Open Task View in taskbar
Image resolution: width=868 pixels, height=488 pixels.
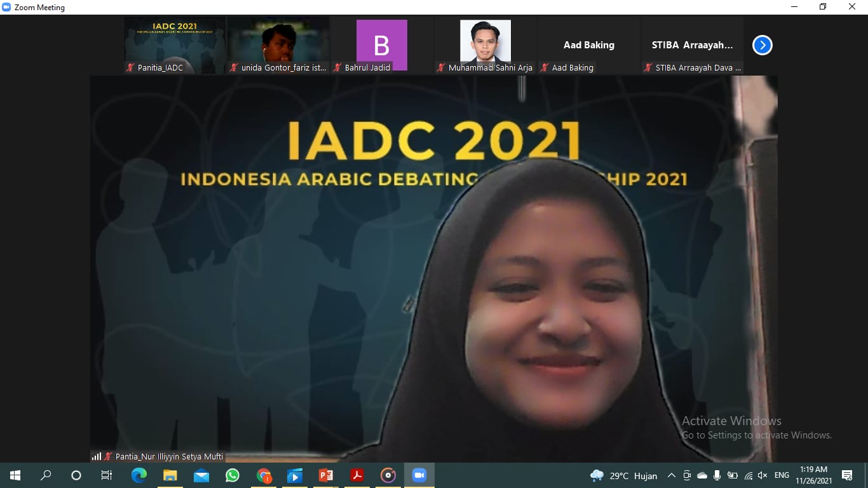(107, 475)
